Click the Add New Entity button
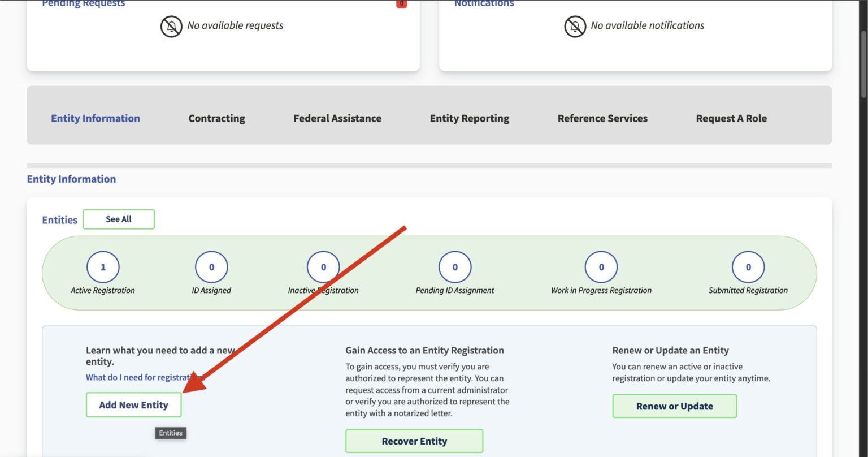 click(x=134, y=405)
